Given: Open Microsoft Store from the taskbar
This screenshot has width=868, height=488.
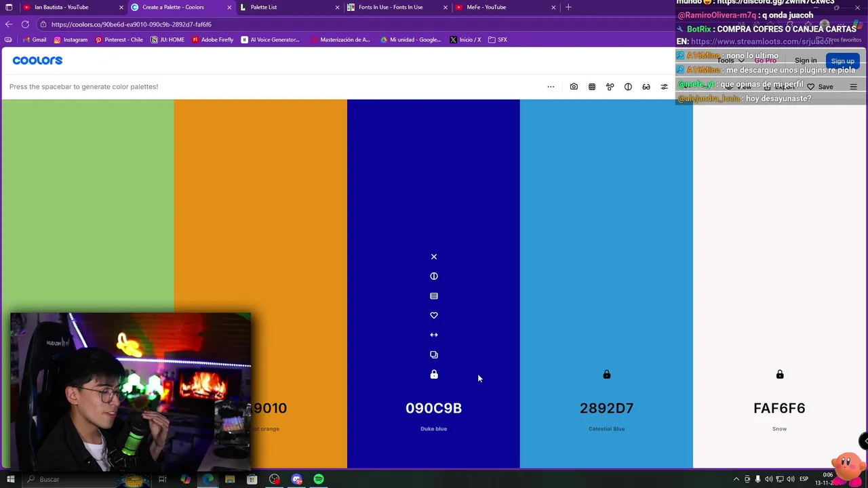Looking at the screenshot, I should tap(252, 479).
